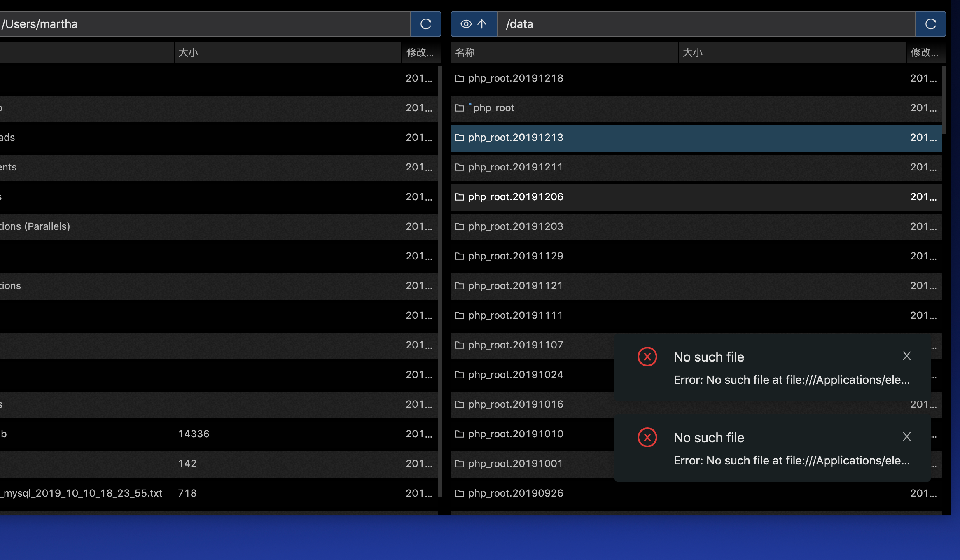
Task: Dismiss the lower No such file notification
Action: [x=906, y=436]
